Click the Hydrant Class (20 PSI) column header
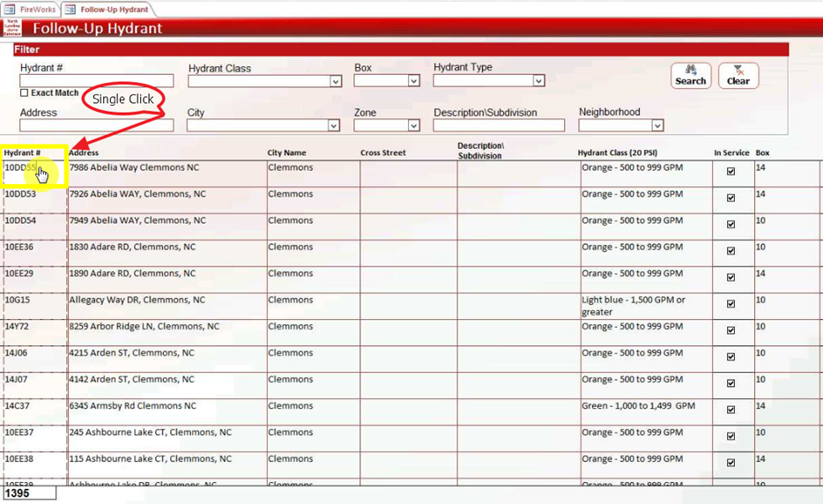Image resolution: width=823 pixels, height=504 pixels. [x=617, y=152]
